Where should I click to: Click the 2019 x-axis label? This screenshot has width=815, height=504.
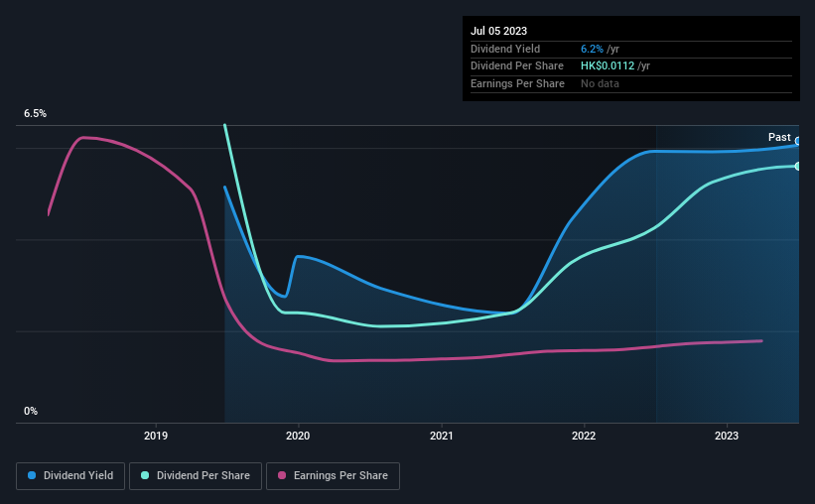(156, 436)
